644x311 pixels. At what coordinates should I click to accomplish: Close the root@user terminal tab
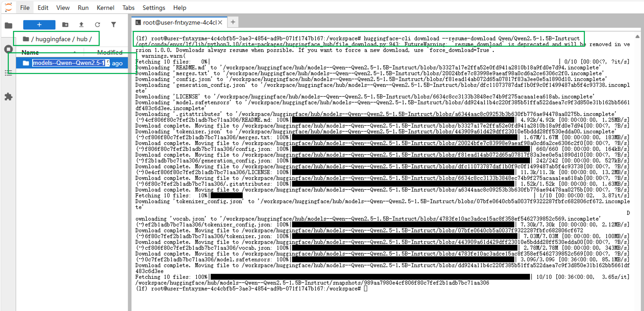(x=220, y=23)
